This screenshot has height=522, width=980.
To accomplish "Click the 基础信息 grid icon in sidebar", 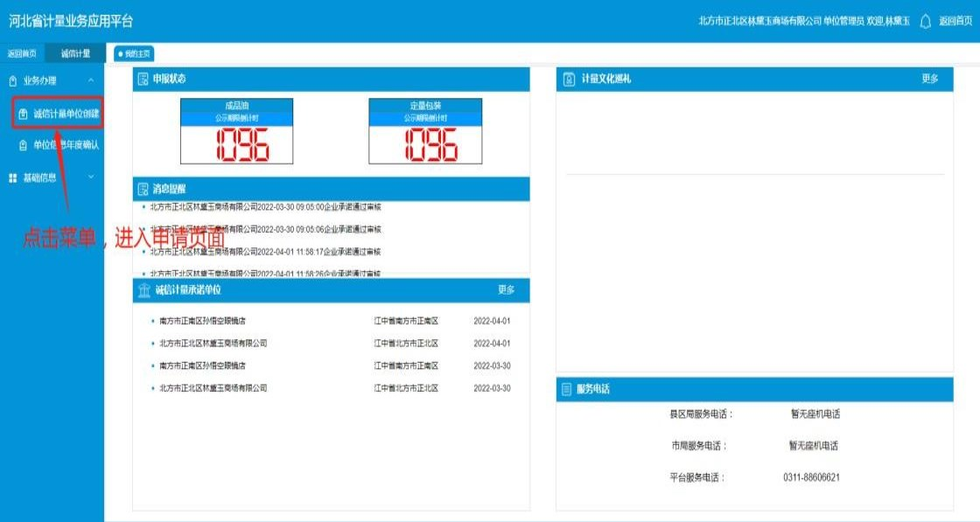I will click(12, 177).
